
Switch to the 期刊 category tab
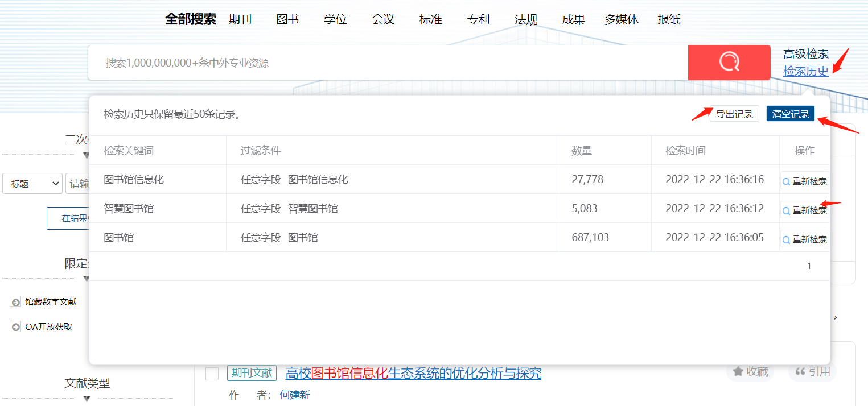click(240, 19)
